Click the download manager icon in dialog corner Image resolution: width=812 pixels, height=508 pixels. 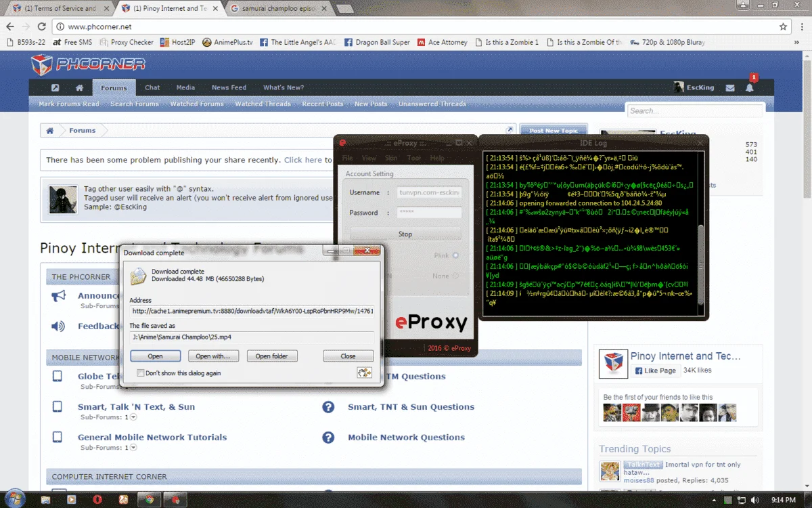[x=364, y=373]
